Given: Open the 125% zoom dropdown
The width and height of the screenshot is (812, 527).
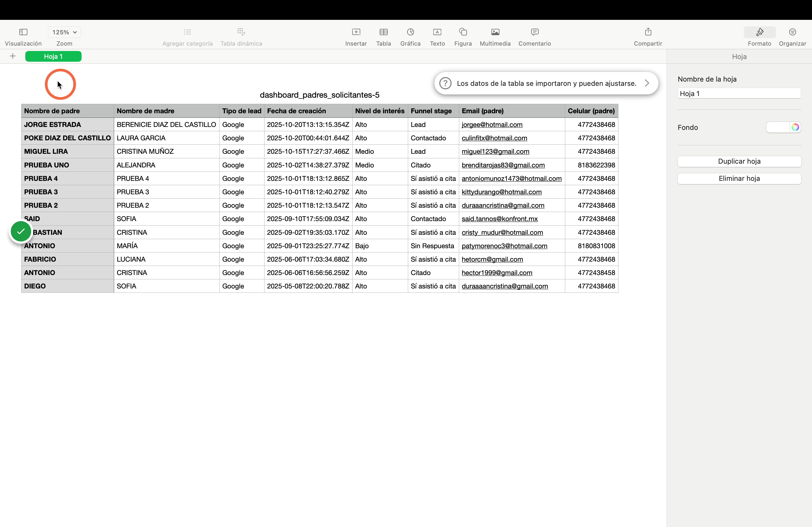Looking at the screenshot, I should click(x=64, y=32).
